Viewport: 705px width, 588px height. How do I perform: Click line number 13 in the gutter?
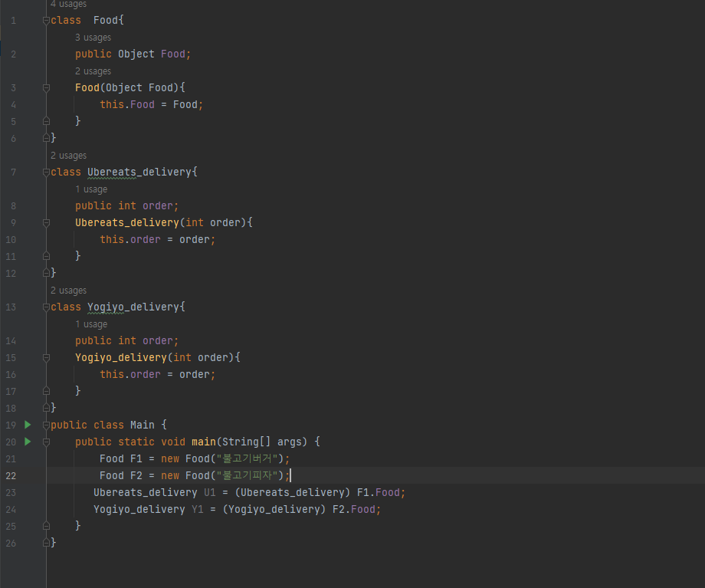(11, 307)
